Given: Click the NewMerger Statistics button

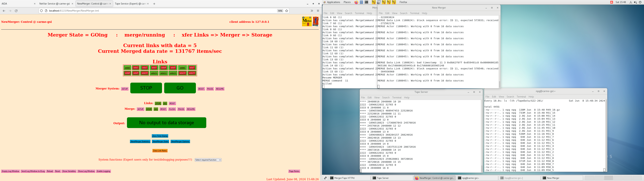Looking at the screenshot, I should tap(140, 141).
